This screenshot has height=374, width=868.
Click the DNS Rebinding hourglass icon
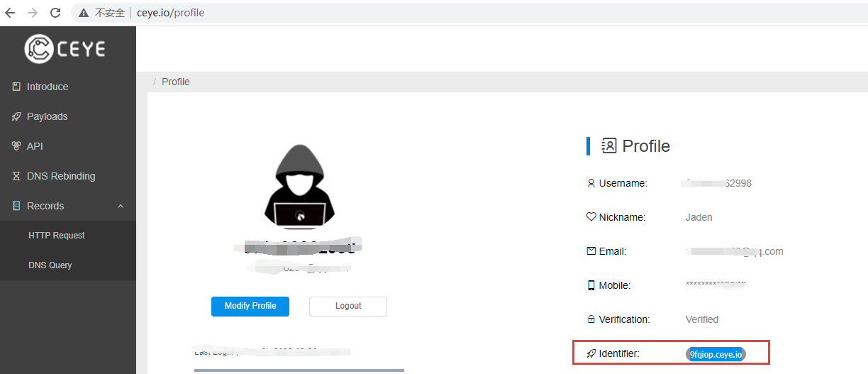coord(16,176)
